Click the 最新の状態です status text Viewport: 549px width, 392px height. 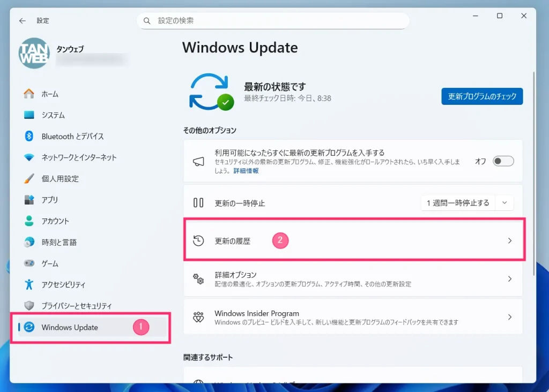(x=275, y=86)
